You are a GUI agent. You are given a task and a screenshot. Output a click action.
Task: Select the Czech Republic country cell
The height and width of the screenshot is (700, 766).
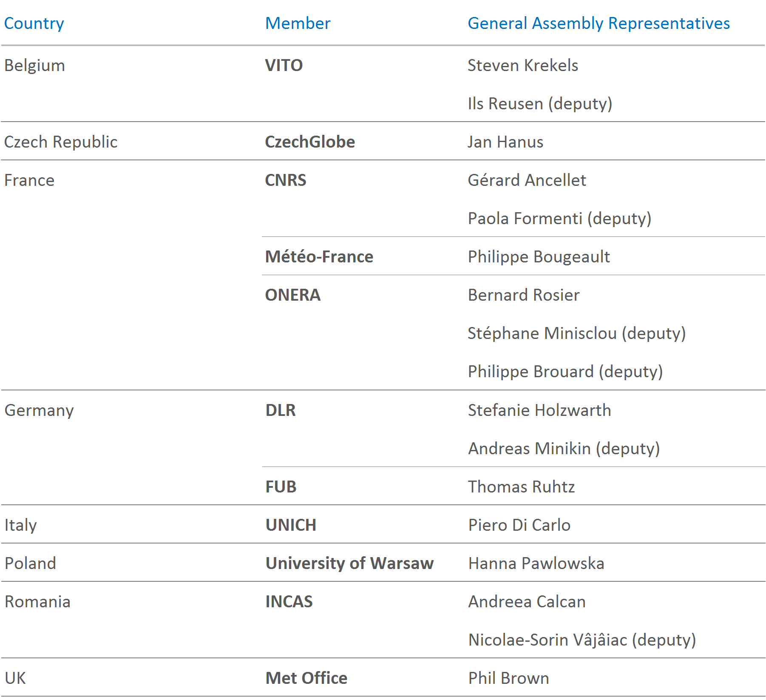tap(61, 142)
